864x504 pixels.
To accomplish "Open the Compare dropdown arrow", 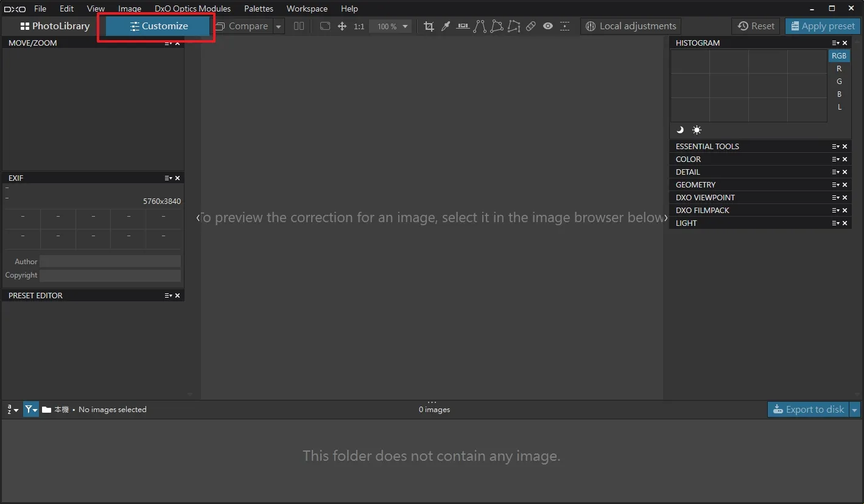I will (278, 26).
